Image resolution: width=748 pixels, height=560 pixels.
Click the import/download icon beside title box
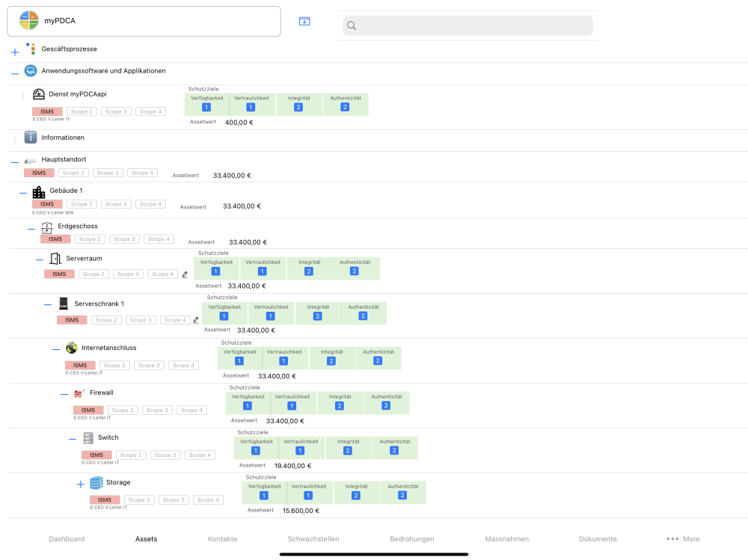coord(304,21)
